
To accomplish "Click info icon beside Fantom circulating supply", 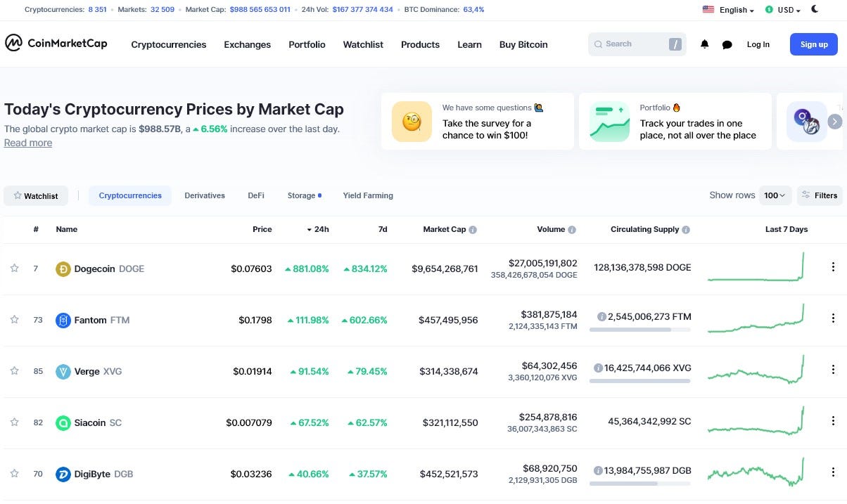I will pyautogui.click(x=601, y=317).
